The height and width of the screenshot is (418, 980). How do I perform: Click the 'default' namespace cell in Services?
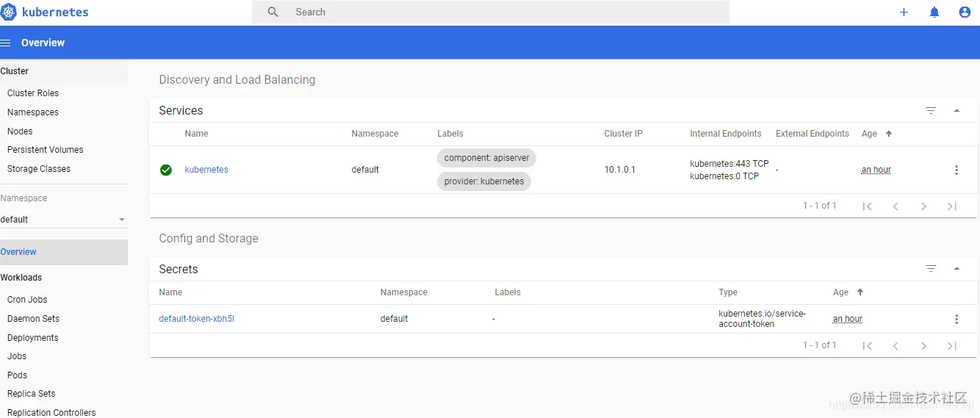(365, 170)
